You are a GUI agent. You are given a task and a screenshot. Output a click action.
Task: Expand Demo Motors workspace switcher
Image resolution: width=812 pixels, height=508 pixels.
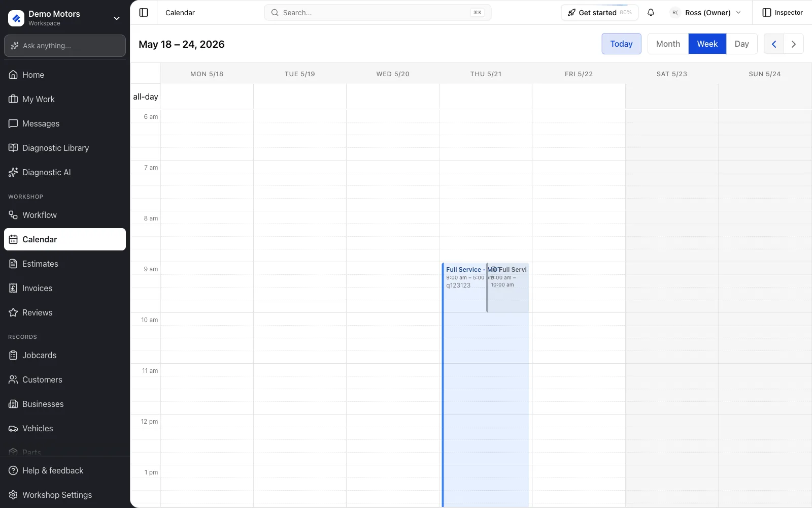[x=65, y=18]
